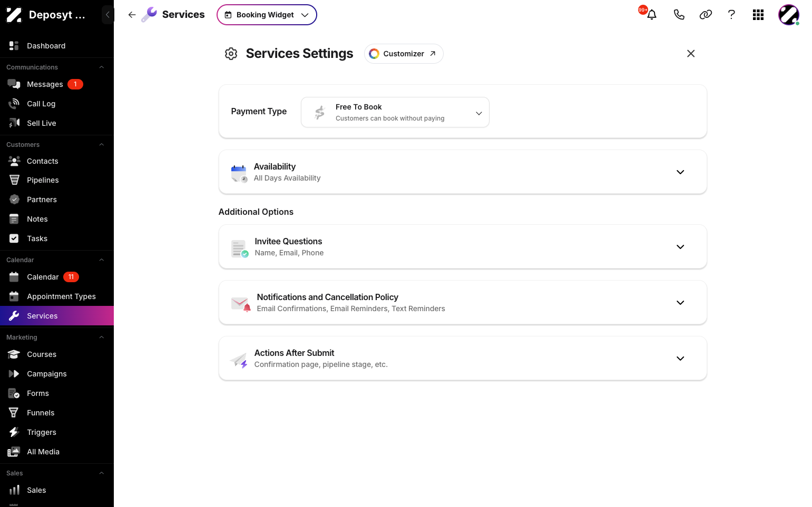
Task: Click the phone dialer icon
Action: point(679,15)
